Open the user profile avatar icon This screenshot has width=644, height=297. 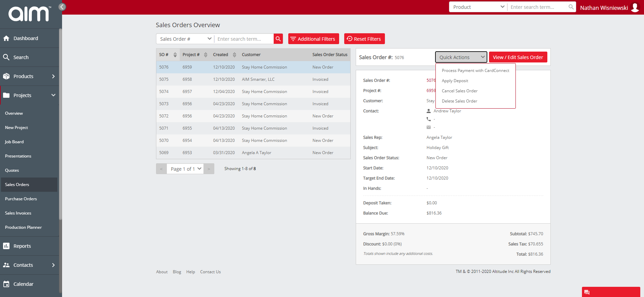click(x=635, y=7)
